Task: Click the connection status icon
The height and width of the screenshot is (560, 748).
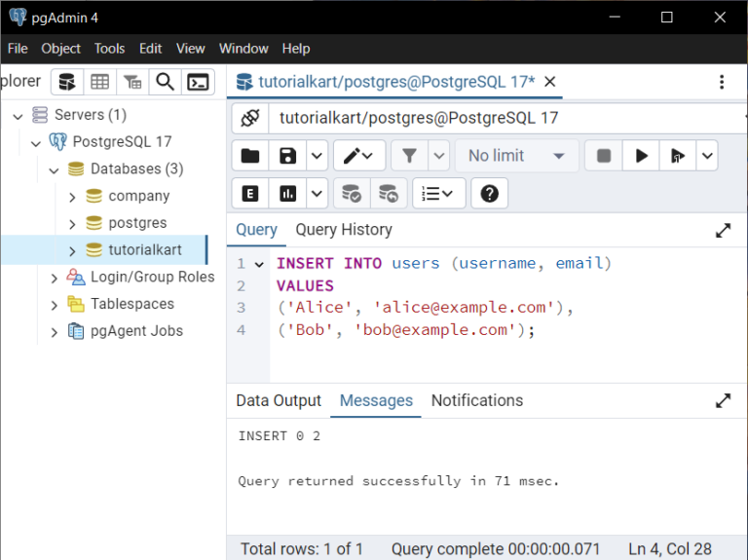Action: [250, 118]
